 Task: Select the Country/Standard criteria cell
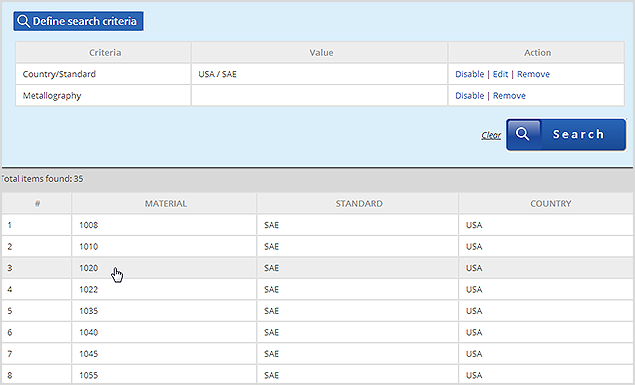coord(103,74)
